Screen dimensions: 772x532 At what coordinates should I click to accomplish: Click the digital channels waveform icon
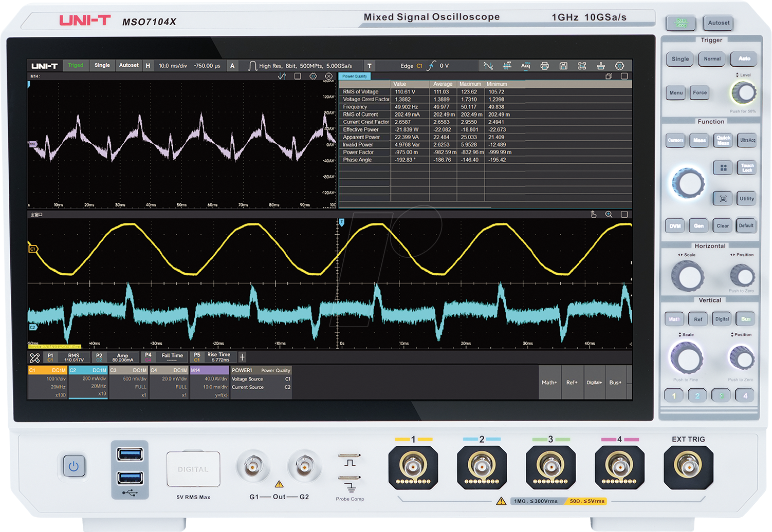pyautogui.click(x=507, y=66)
